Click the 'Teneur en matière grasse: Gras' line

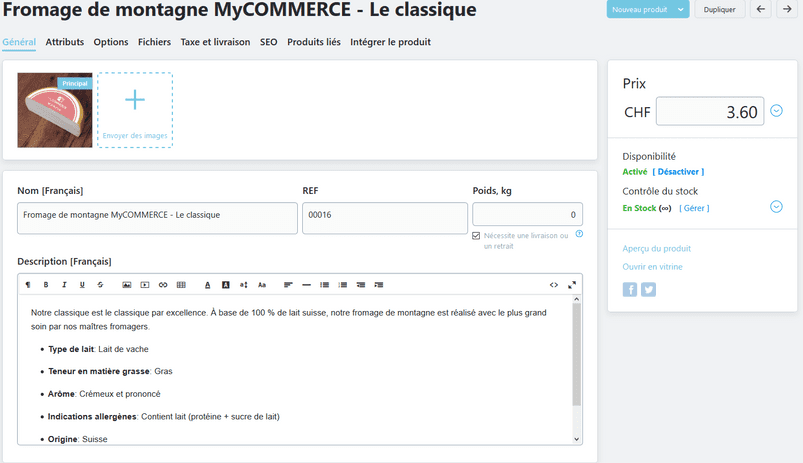coord(110,371)
